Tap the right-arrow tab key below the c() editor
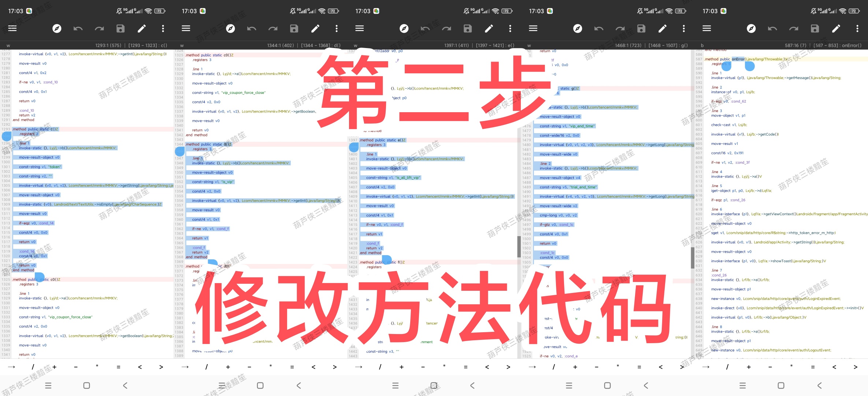This screenshot has height=396, width=868. click(x=11, y=367)
